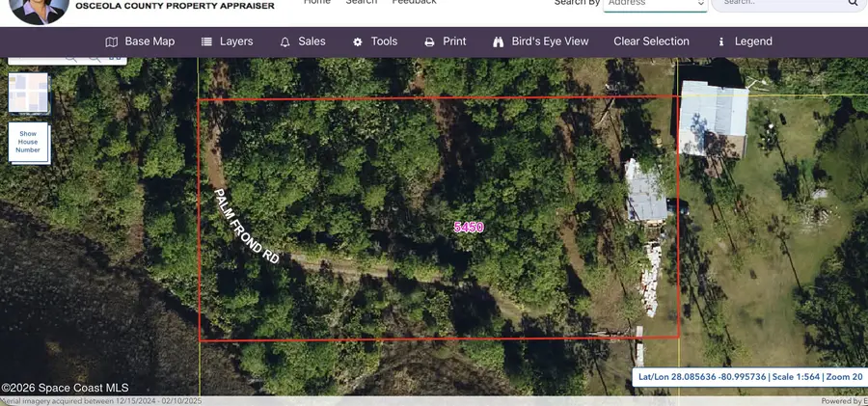
Task: Click the Base Map book icon
Action: pyautogui.click(x=112, y=42)
